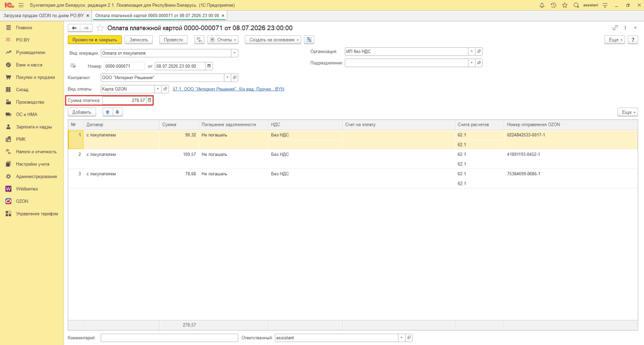Go back with the left arrow button
The height and width of the screenshot is (345, 644).
click(74, 28)
